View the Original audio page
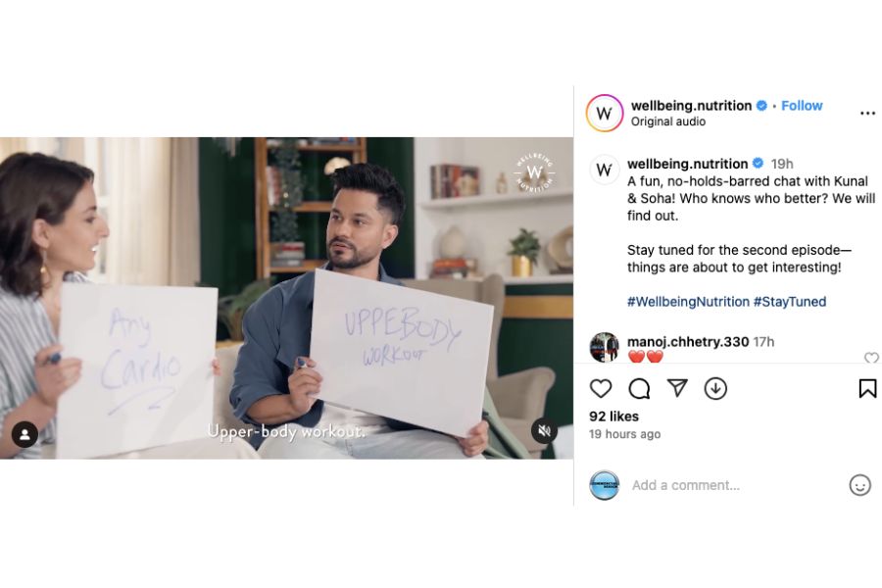Screen dimensions: 882x588 click(667, 122)
